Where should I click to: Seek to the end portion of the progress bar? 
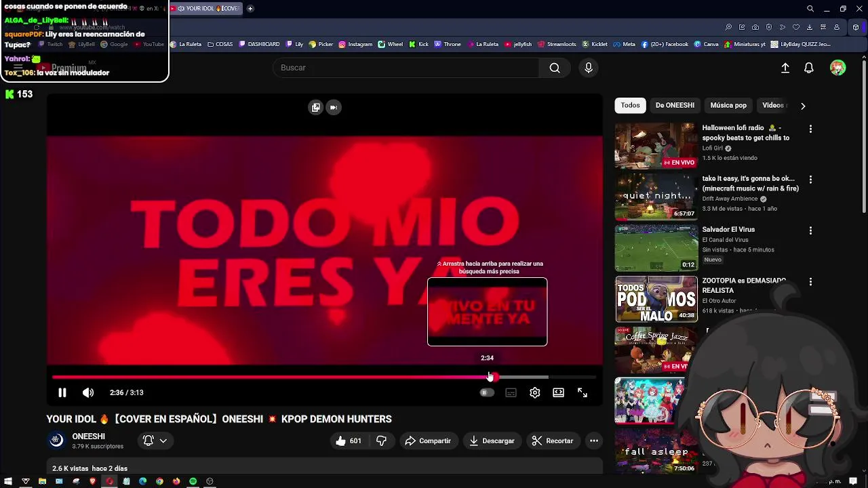(572, 377)
